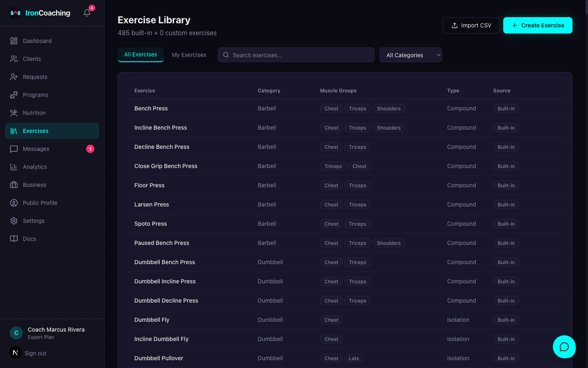Click the N logo beside Sign out
The width and height of the screenshot is (588, 368).
click(16, 352)
